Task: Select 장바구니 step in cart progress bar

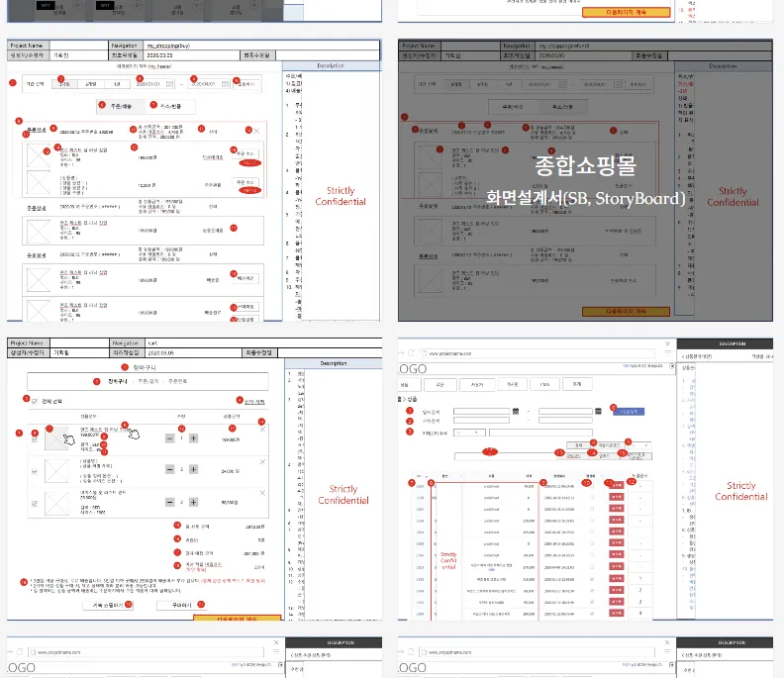Action: click(118, 381)
